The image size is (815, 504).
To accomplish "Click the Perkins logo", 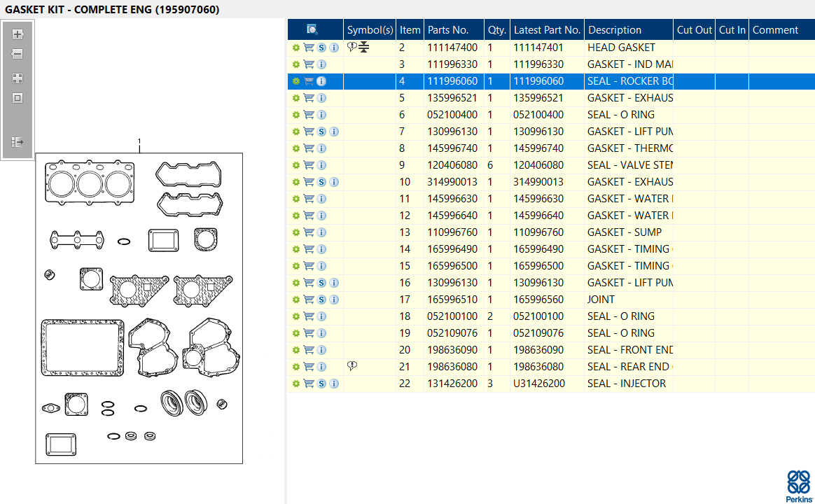I will click(x=800, y=486).
